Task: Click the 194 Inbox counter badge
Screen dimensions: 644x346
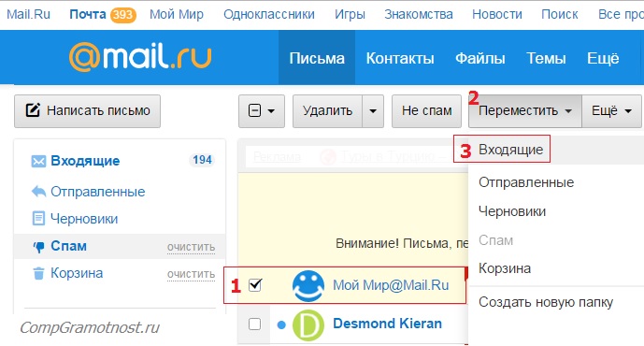Action: [x=202, y=160]
